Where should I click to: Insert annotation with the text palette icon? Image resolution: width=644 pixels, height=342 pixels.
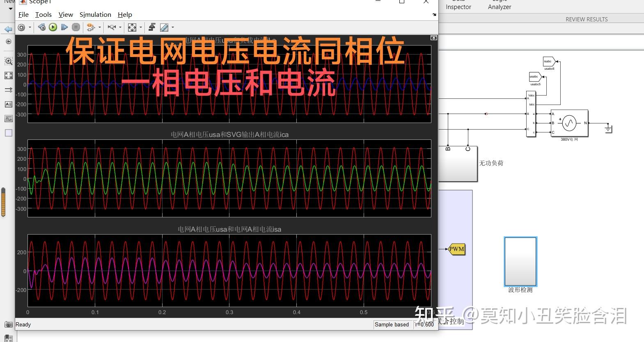8,104
